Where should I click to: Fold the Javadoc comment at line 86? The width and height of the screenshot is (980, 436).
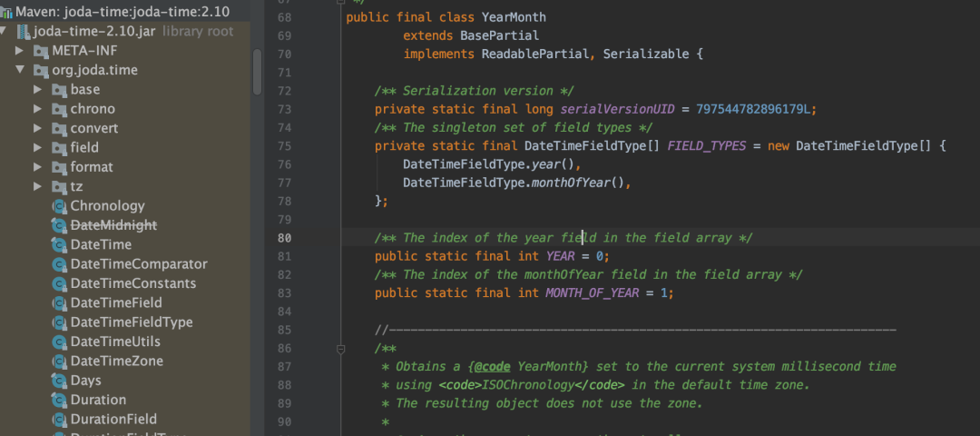tap(340, 349)
